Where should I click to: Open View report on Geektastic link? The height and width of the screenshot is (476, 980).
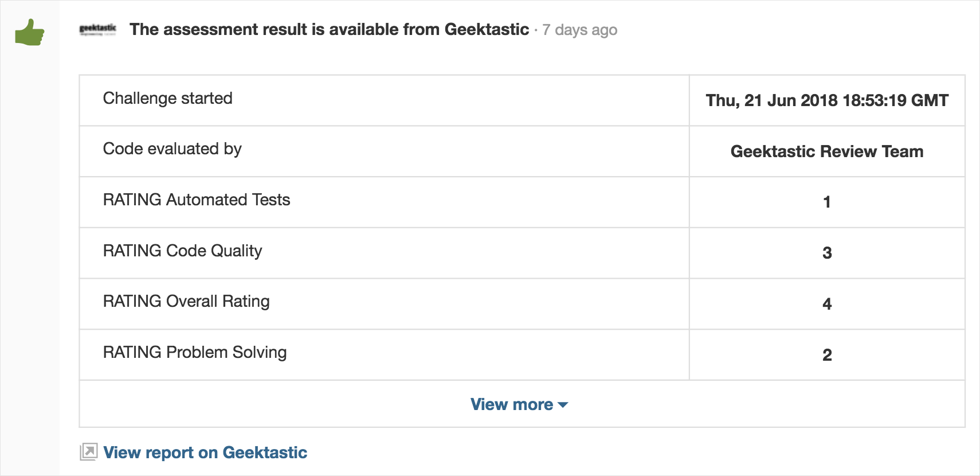(205, 452)
